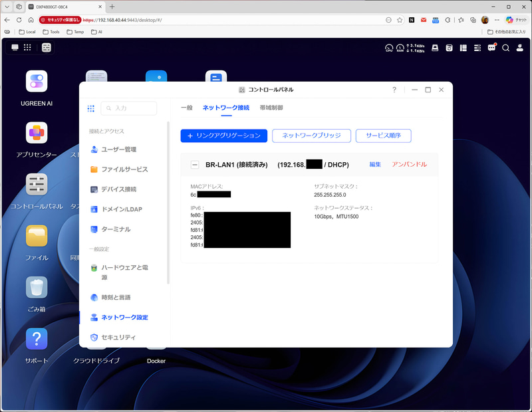Switch to the 一般 tab
532x412 pixels.
click(x=187, y=108)
